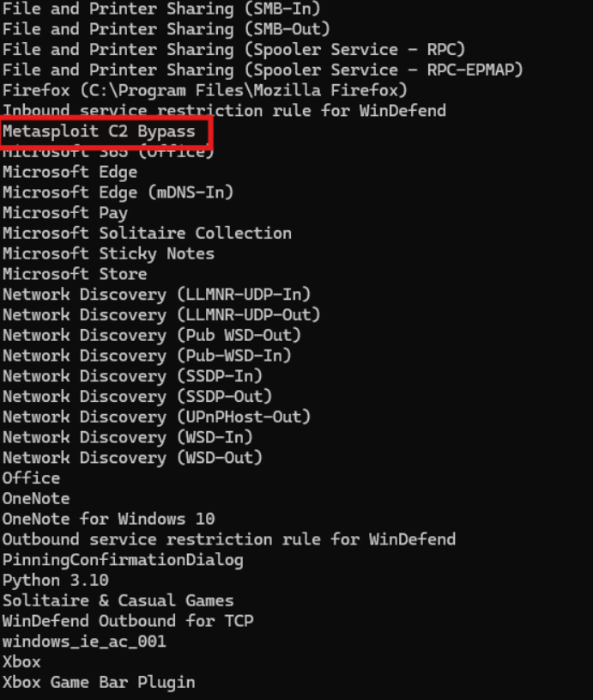593x700 pixels.
Task: Click the PinningConfirmationDialog line
Action: click(x=123, y=560)
